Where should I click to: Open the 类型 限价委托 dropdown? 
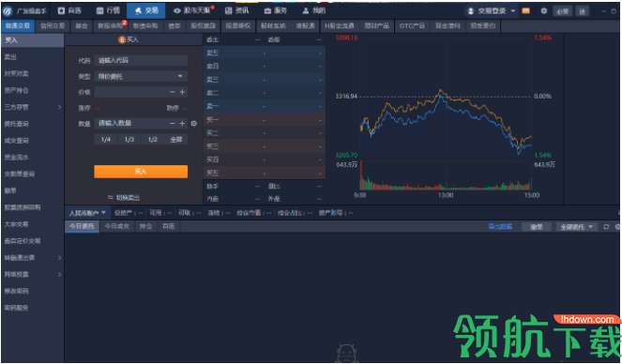(141, 76)
